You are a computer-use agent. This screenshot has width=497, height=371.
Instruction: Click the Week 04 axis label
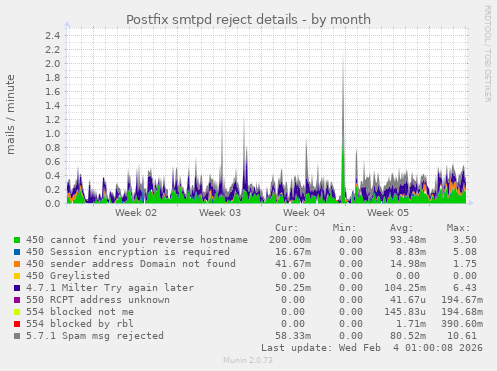coord(304,213)
